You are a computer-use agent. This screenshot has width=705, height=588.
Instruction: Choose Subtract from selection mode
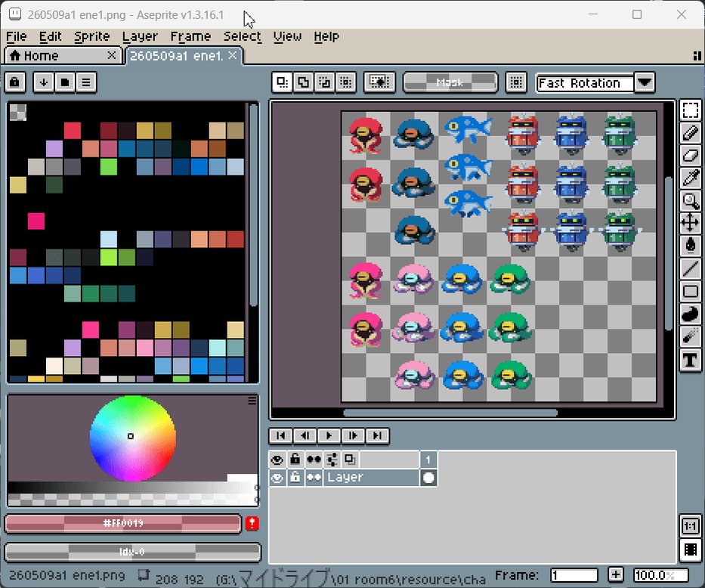[325, 82]
